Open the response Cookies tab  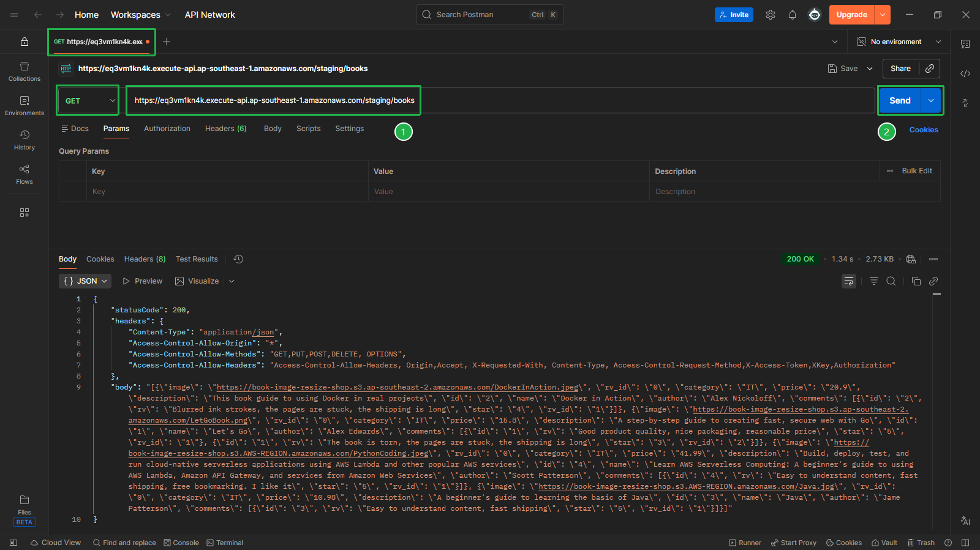tap(100, 259)
